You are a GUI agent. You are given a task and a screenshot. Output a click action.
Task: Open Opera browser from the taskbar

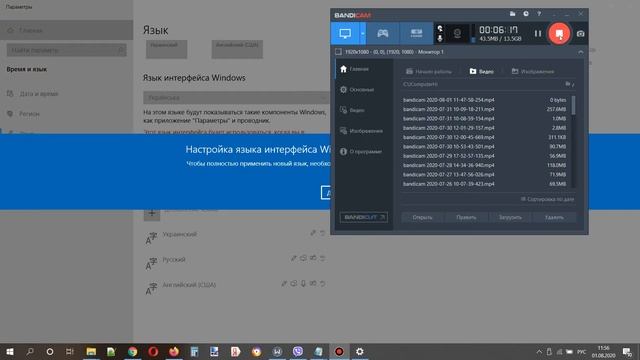click(x=153, y=351)
